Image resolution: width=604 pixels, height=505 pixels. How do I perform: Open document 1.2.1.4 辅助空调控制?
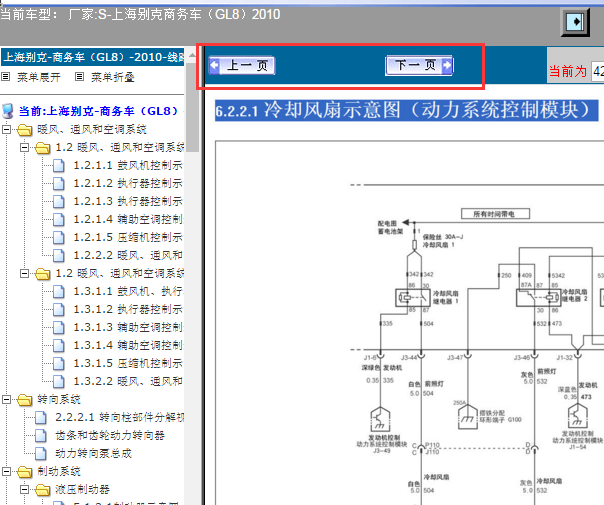point(128,220)
